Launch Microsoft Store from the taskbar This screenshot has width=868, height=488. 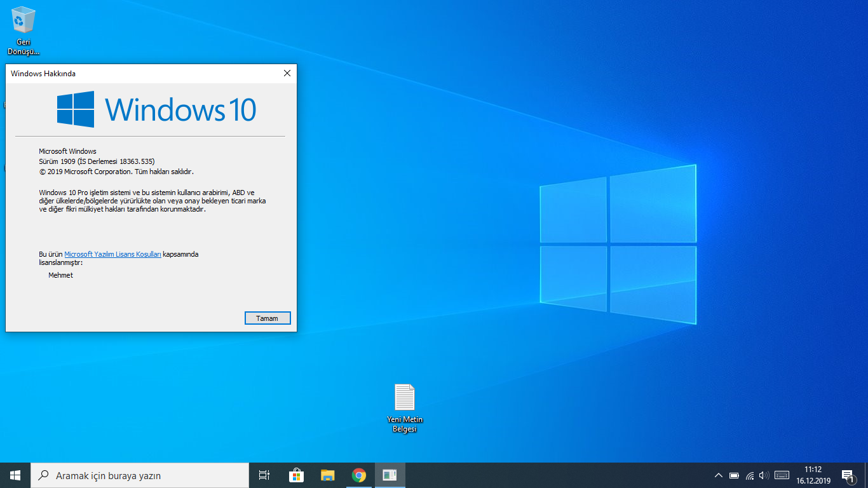(x=296, y=475)
